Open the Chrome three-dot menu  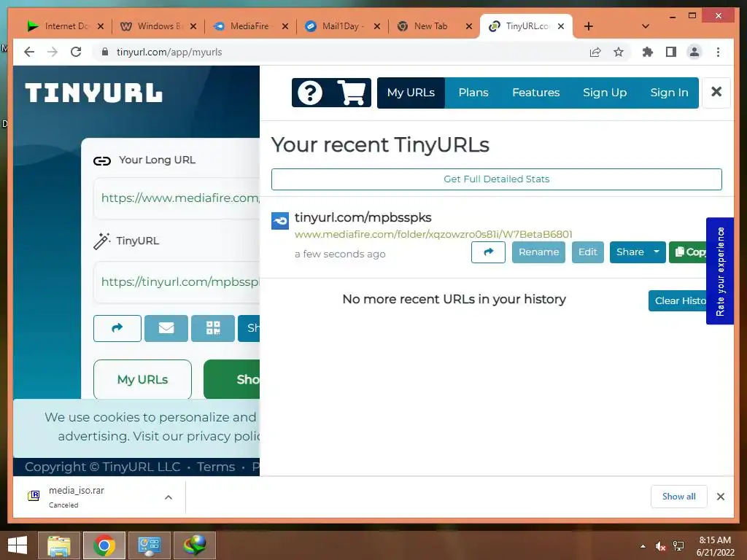click(718, 52)
